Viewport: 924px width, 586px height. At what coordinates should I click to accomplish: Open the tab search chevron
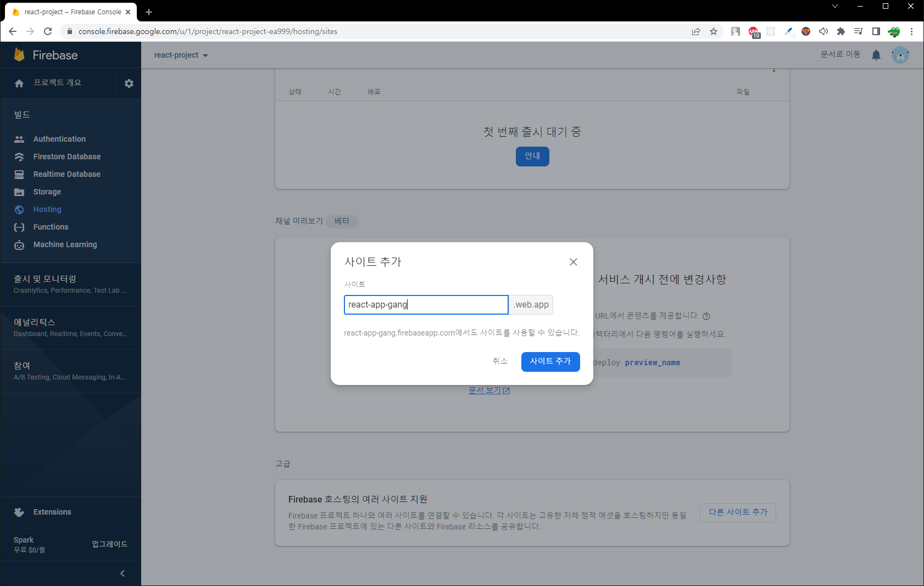tap(835, 7)
